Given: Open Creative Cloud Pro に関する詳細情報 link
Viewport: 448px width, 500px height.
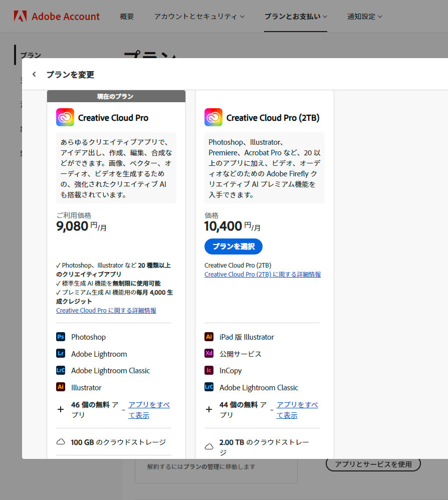Looking at the screenshot, I should click(106, 310).
